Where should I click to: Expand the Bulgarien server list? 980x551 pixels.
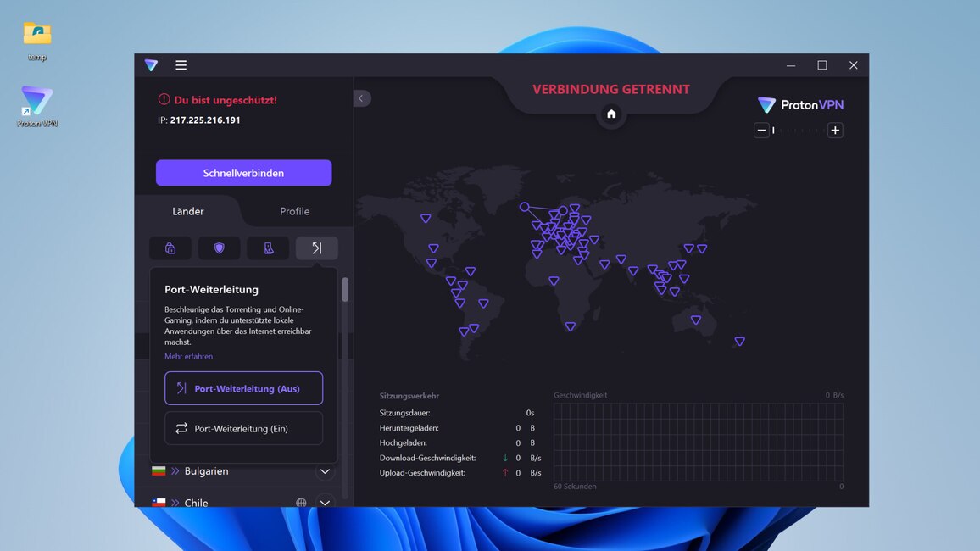click(325, 471)
